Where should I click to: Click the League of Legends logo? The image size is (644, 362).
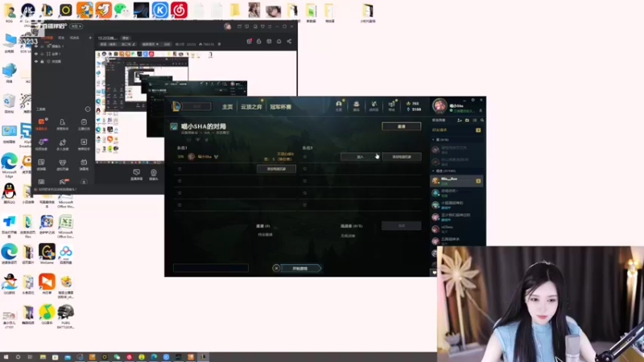pos(175,106)
